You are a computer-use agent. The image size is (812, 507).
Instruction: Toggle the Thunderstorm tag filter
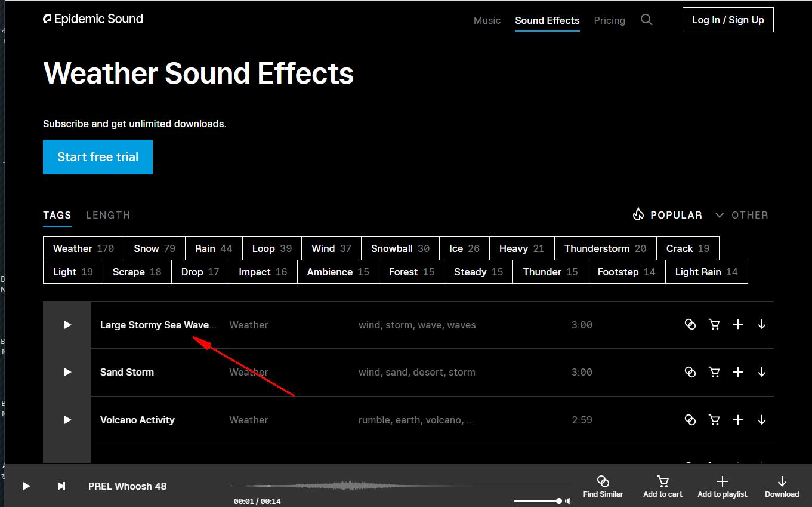(605, 248)
